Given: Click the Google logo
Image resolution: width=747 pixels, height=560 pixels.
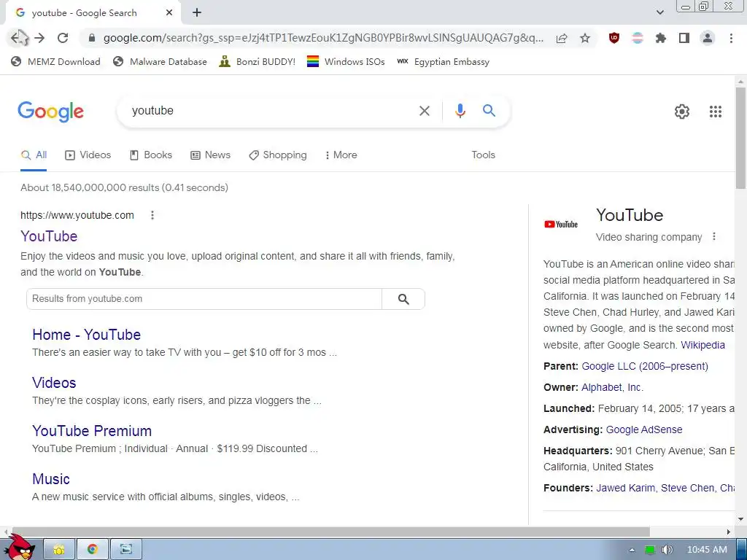Looking at the screenshot, I should [50, 112].
